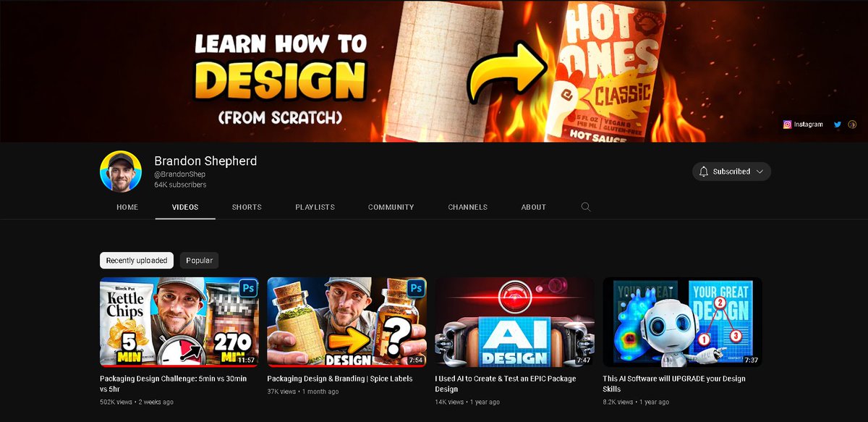Click title 'This AI Software will UPGRADE your Design Skills'
Screen dimensions: 868x422
pyautogui.click(x=674, y=384)
